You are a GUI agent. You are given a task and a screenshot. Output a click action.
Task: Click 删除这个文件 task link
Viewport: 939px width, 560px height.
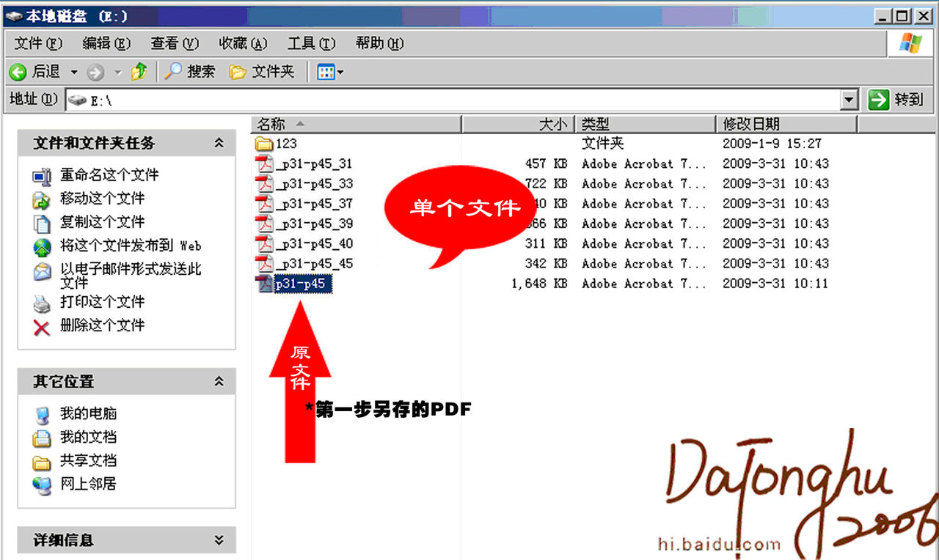pyautogui.click(x=103, y=325)
